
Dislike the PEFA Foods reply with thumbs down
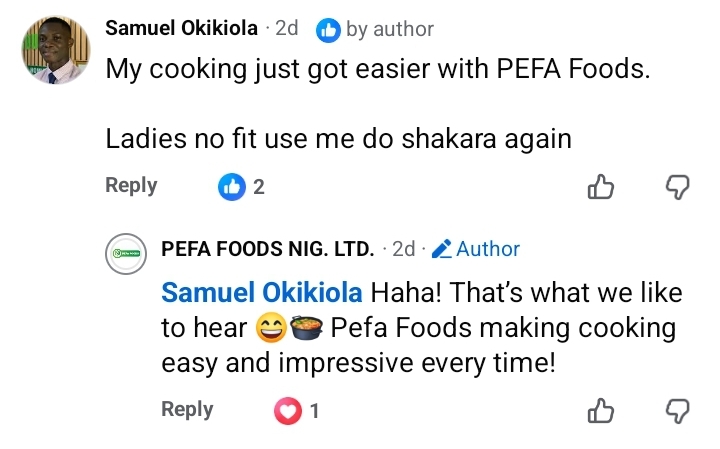pyautogui.click(x=678, y=410)
